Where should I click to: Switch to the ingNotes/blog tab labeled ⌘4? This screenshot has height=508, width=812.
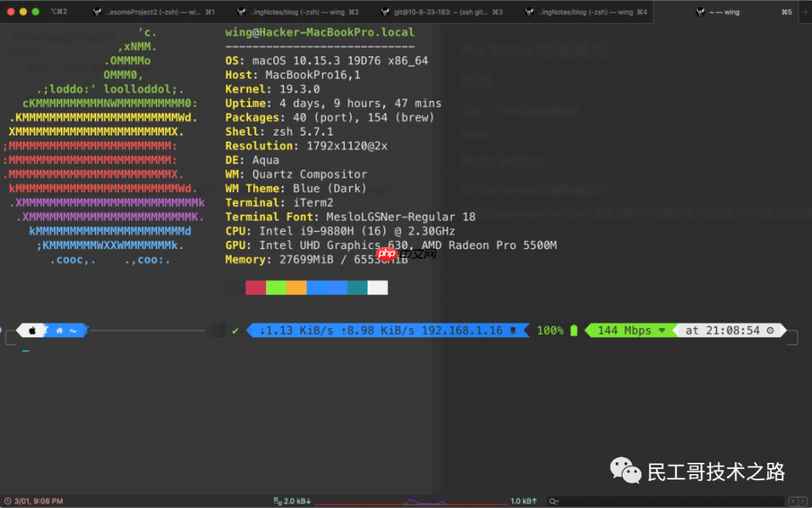click(581, 12)
